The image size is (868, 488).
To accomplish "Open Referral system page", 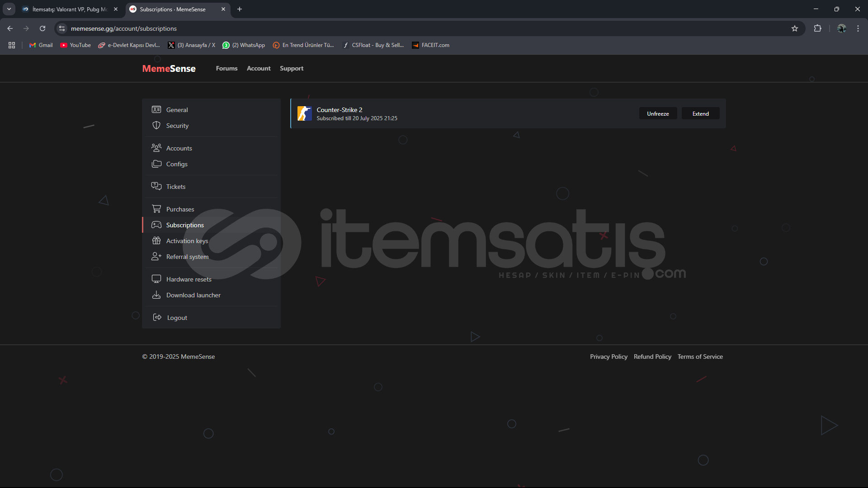I will (x=211, y=257).
